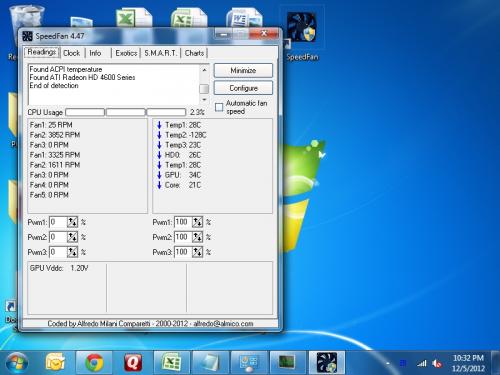The image size is (500, 375).
Task: Open the S.M.A.R.T. tab
Action: point(161,53)
